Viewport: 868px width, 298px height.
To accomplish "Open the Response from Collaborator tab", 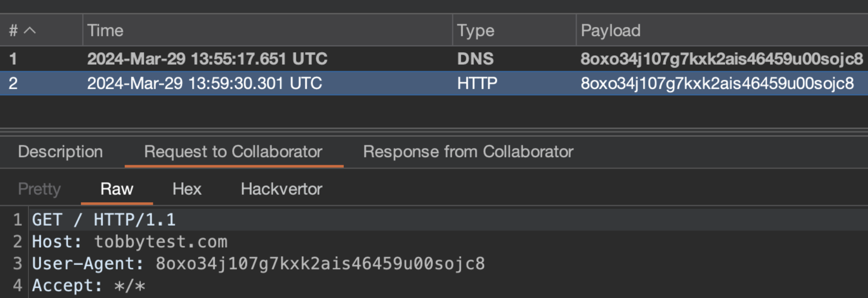I will click(468, 152).
